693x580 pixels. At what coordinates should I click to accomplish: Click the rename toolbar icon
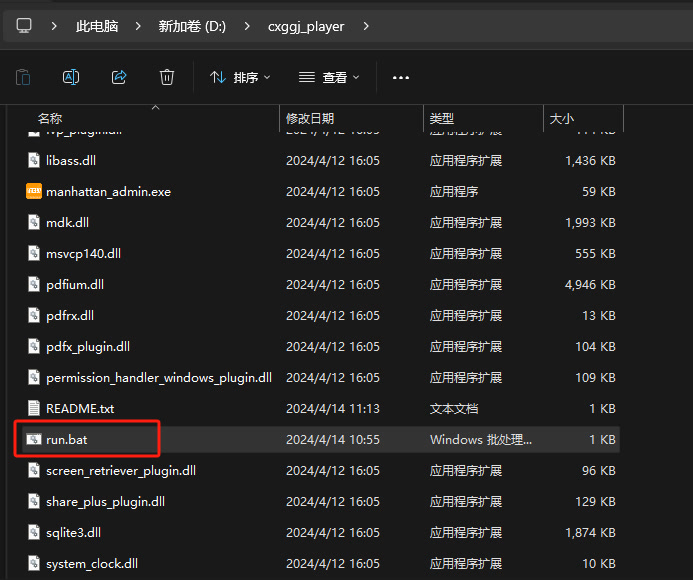(71, 77)
